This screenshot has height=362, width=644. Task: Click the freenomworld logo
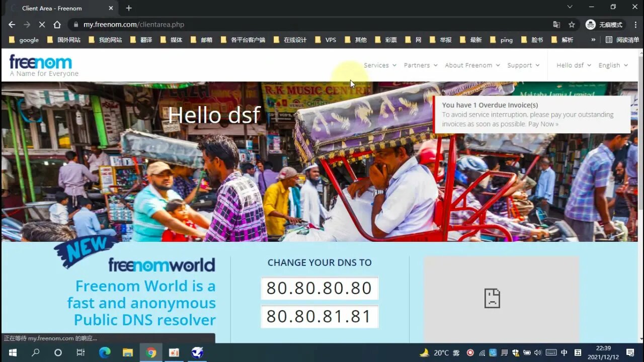pyautogui.click(x=162, y=264)
